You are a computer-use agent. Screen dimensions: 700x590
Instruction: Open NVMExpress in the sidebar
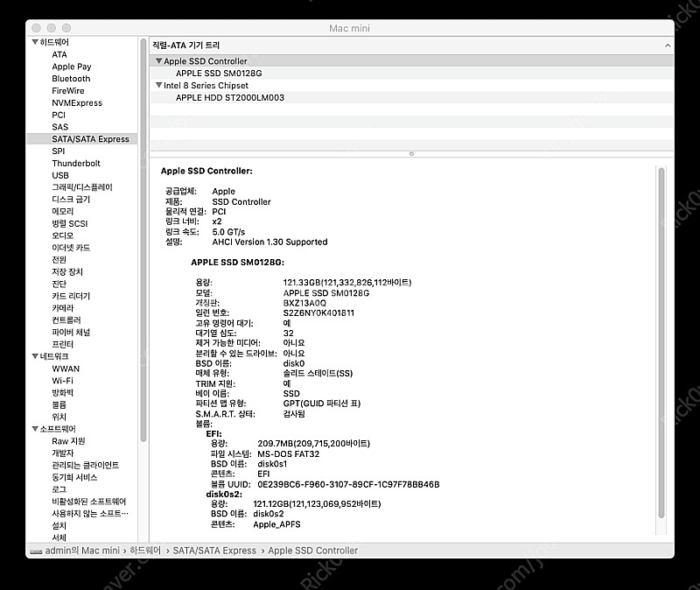(x=77, y=102)
